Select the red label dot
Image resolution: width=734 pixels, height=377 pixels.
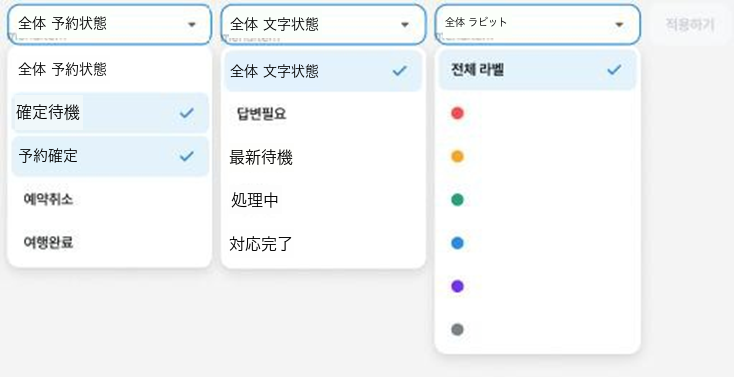point(457,113)
